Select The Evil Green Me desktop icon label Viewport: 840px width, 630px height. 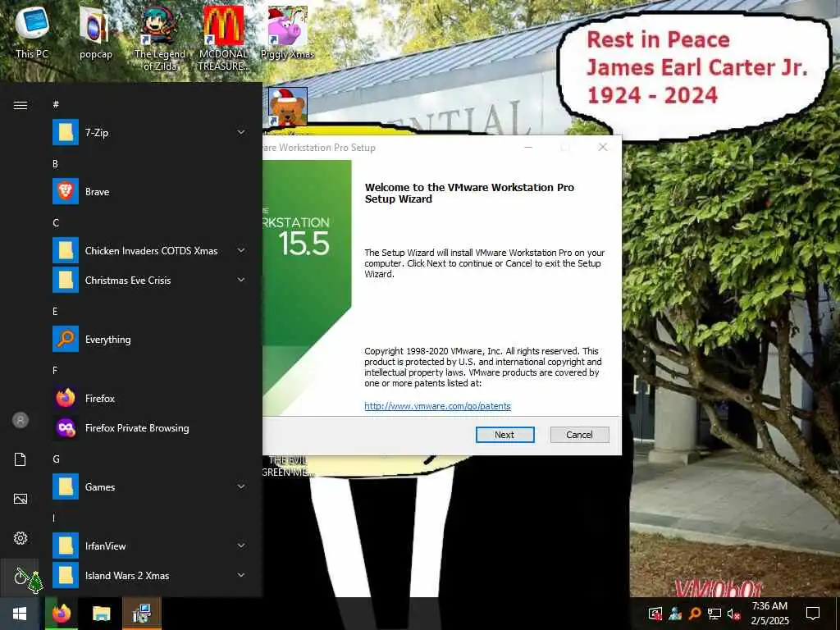point(288,466)
